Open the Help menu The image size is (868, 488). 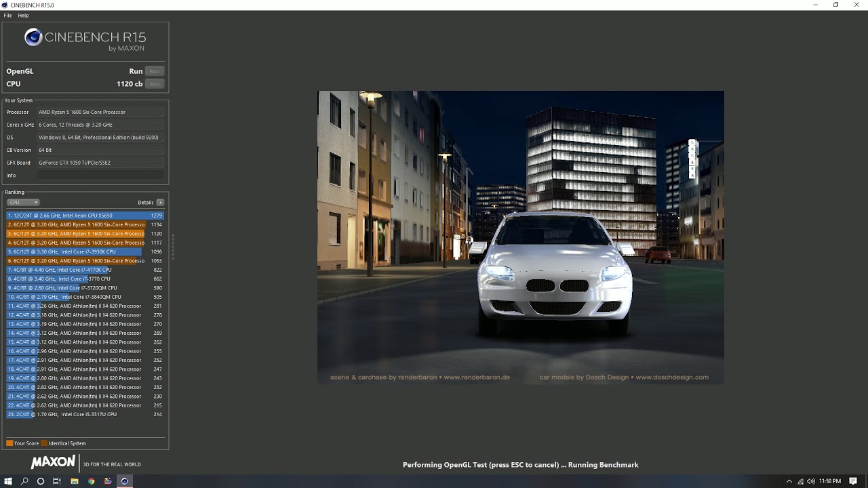point(23,15)
